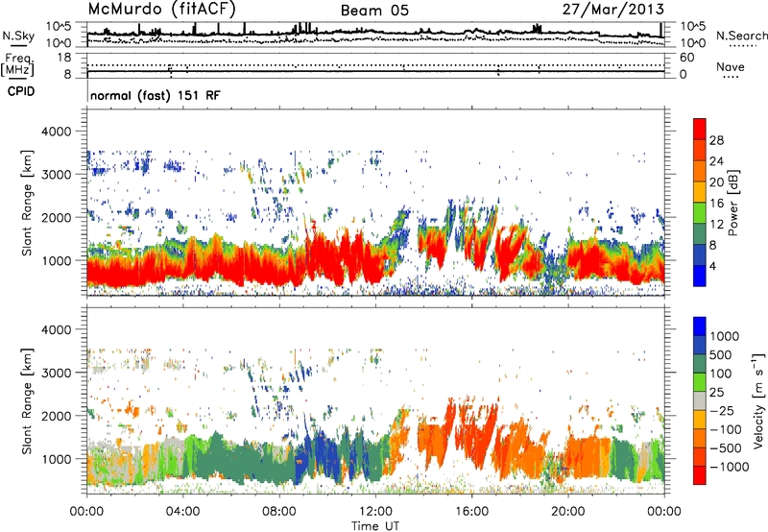
Task: Click '4000' on the power panel range axis
Action: [x=57, y=132]
